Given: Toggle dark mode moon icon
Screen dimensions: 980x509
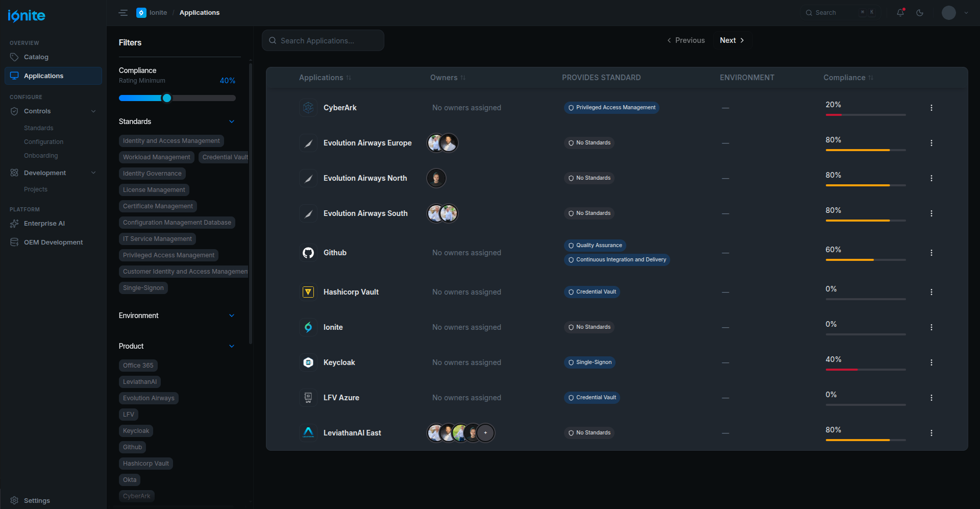Looking at the screenshot, I should (x=920, y=13).
